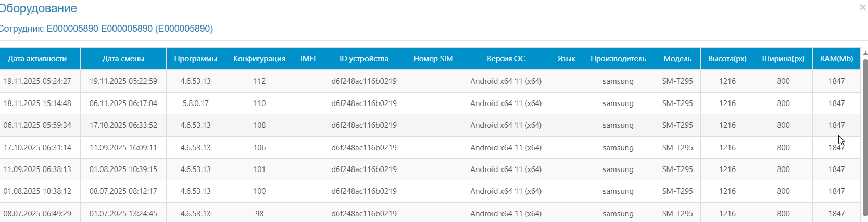
Task: Select the Программы column header
Action: tap(196, 59)
